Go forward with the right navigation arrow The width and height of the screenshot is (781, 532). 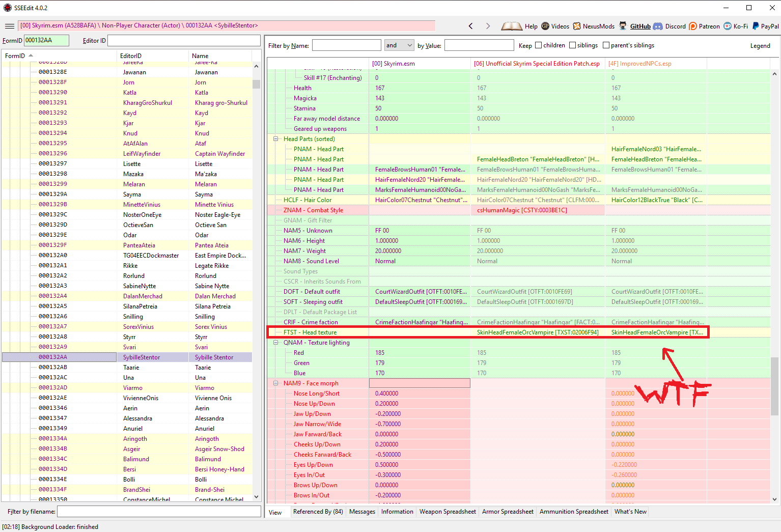tap(488, 26)
